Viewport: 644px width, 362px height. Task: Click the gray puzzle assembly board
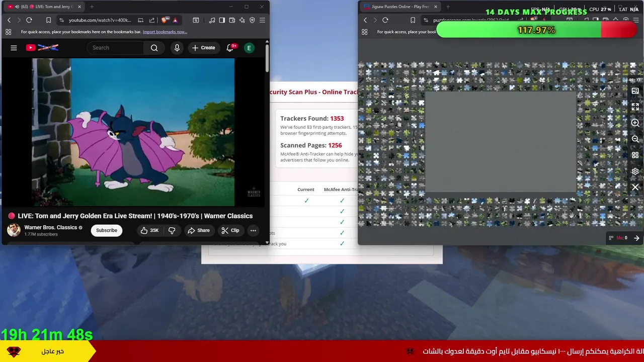(x=501, y=142)
